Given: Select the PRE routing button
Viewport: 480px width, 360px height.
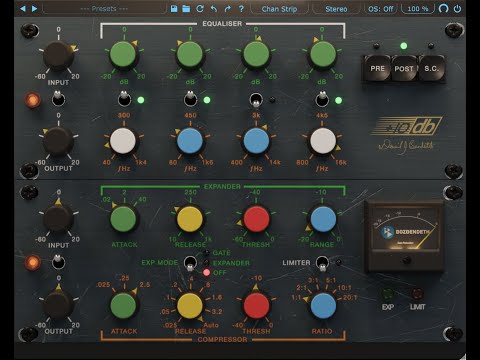Looking at the screenshot, I should (377, 68).
